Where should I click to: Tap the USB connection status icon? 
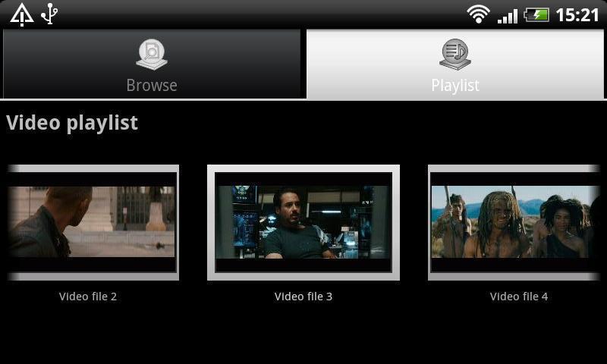click(x=50, y=14)
